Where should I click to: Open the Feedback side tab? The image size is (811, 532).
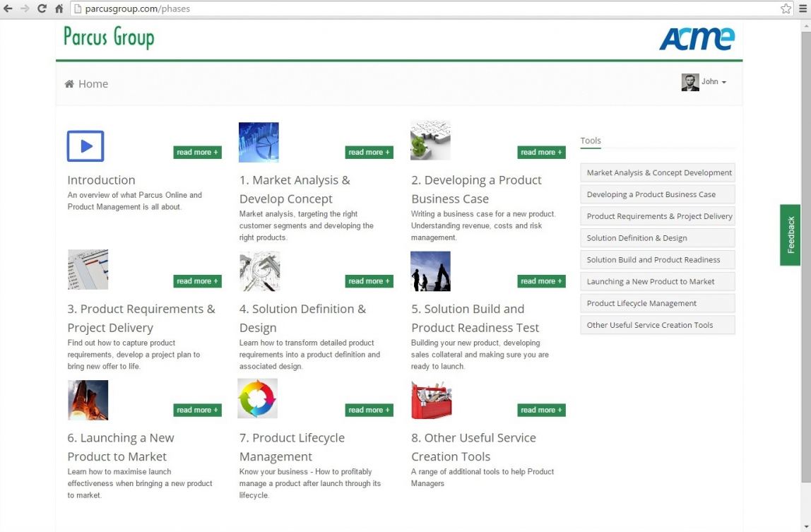tap(791, 235)
